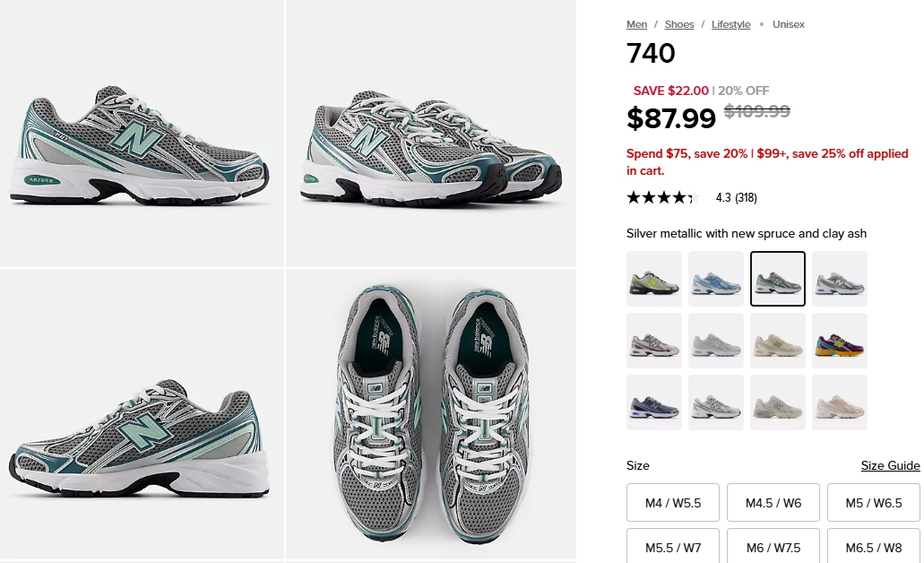Enlarge the angled pair product photo

tap(431, 134)
